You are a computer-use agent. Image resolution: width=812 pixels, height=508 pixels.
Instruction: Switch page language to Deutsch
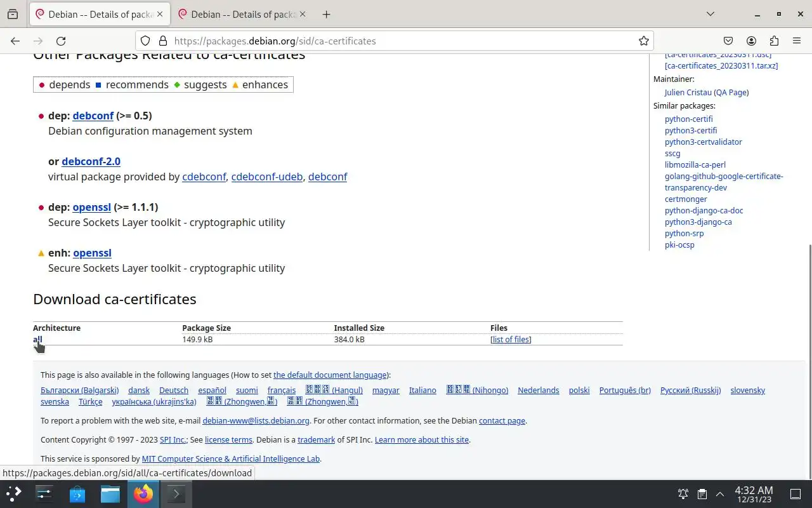[x=174, y=390]
